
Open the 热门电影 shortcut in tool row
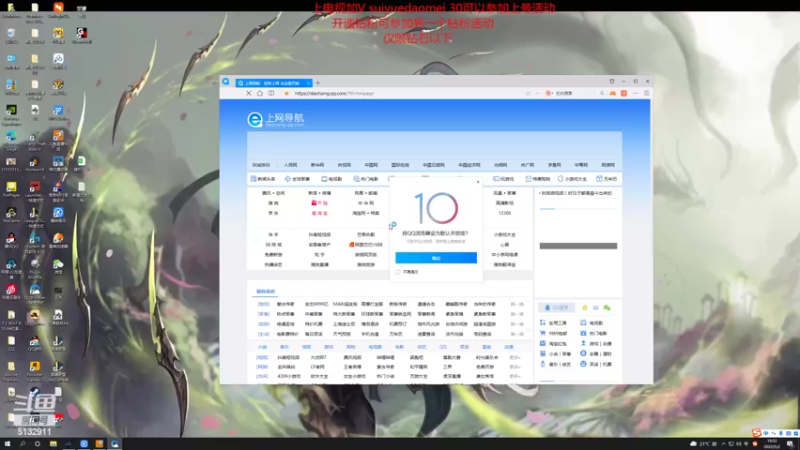coord(366,179)
